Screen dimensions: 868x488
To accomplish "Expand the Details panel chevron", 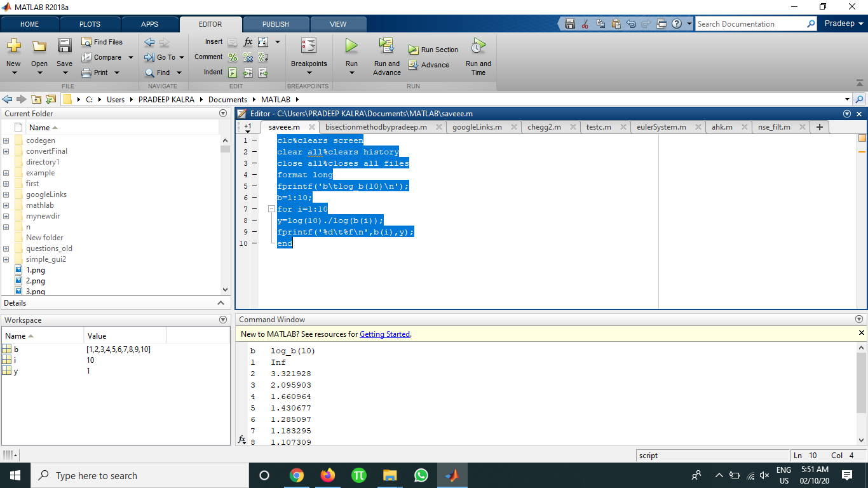I will point(221,303).
